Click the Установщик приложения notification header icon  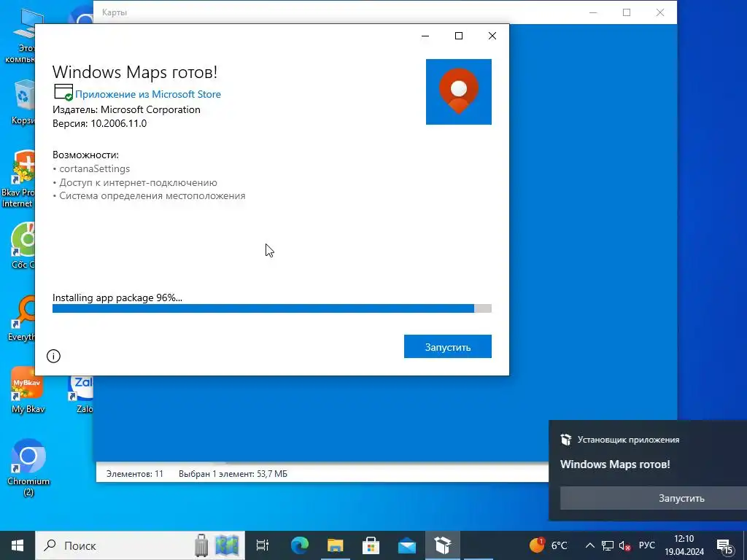(x=566, y=440)
